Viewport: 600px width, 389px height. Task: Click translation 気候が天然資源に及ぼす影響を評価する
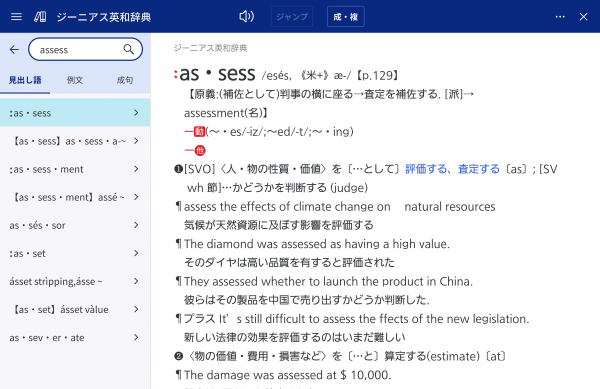[x=279, y=225]
